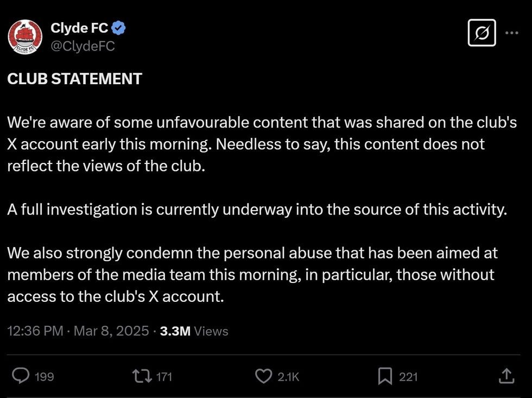Image resolution: width=532 pixels, height=398 pixels.
Task: Toggle the bookmark icon
Action: point(385,376)
